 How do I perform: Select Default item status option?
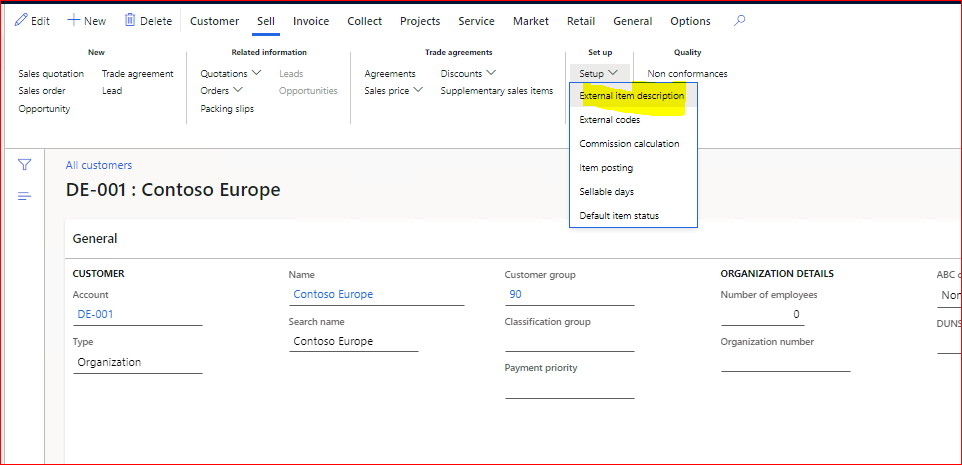coord(619,216)
